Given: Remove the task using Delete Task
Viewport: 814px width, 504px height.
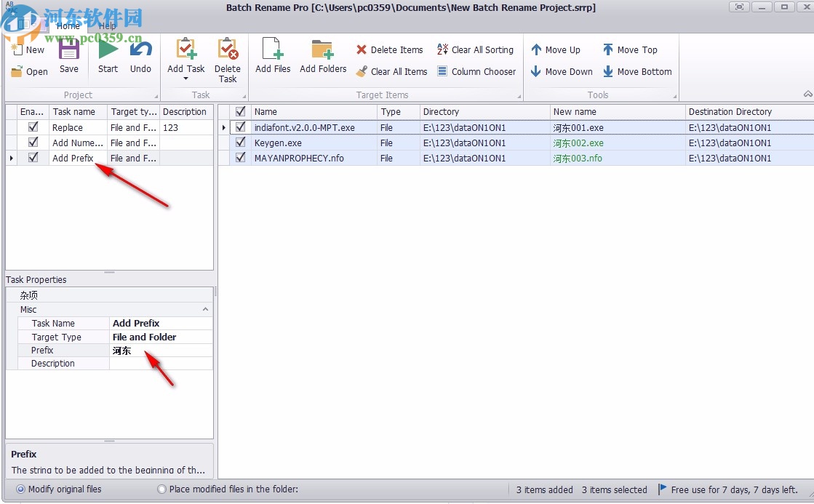Looking at the screenshot, I should tap(228, 60).
